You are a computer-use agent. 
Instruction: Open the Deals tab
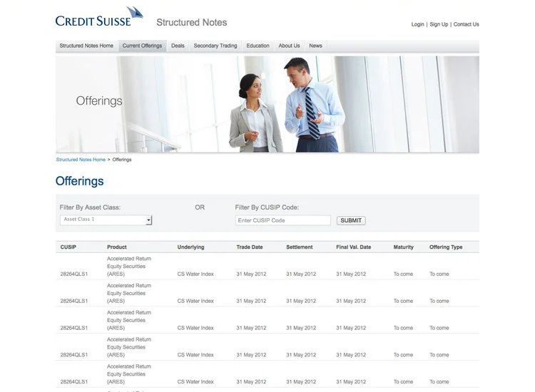178,46
